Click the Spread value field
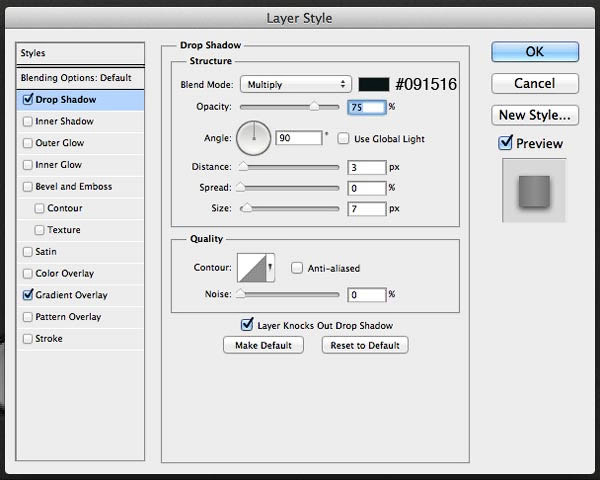Viewport: 600px width, 480px height. (x=367, y=188)
